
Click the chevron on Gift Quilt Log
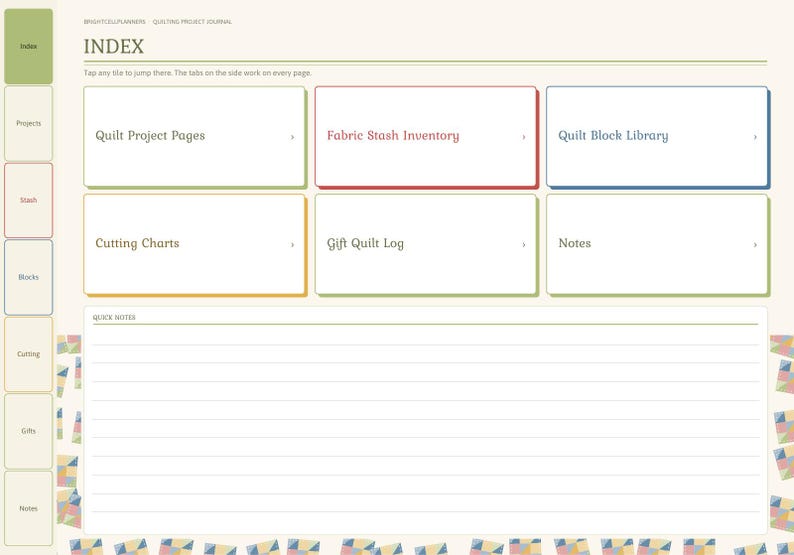(524, 245)
